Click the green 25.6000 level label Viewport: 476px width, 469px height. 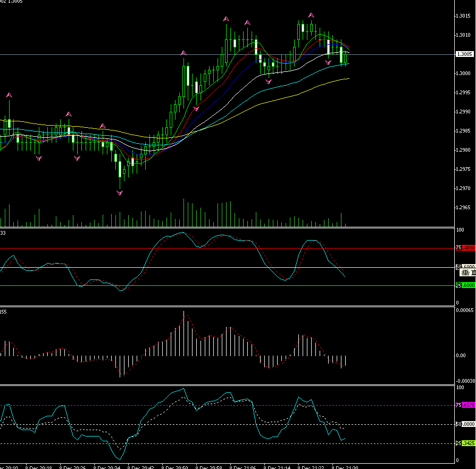(x=468, y=285)
